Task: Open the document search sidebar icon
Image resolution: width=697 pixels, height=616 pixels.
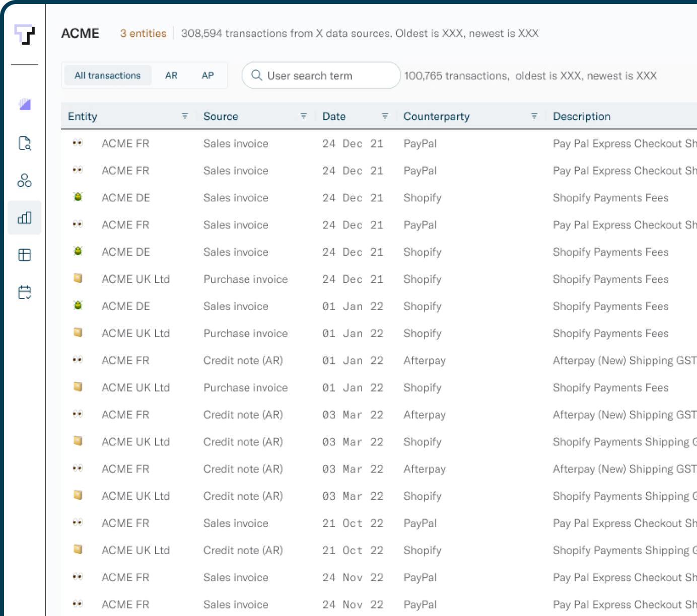Action: point(25,143)
